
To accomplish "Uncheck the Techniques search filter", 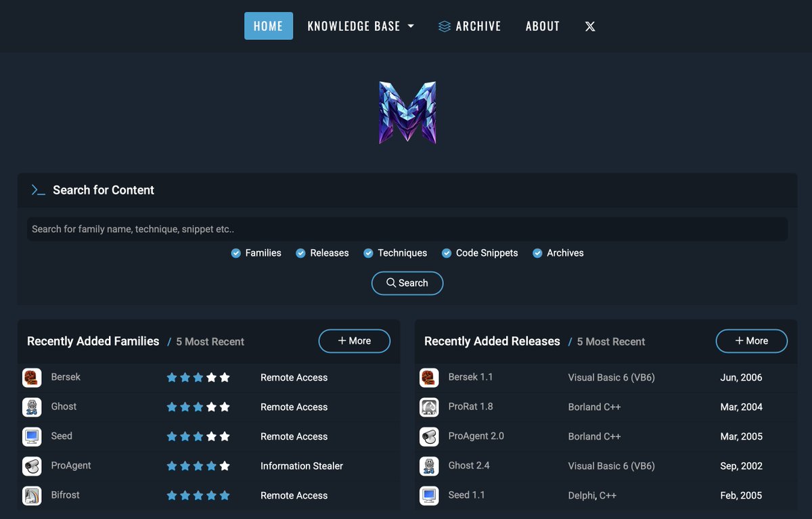I will [x=369, y=252].
